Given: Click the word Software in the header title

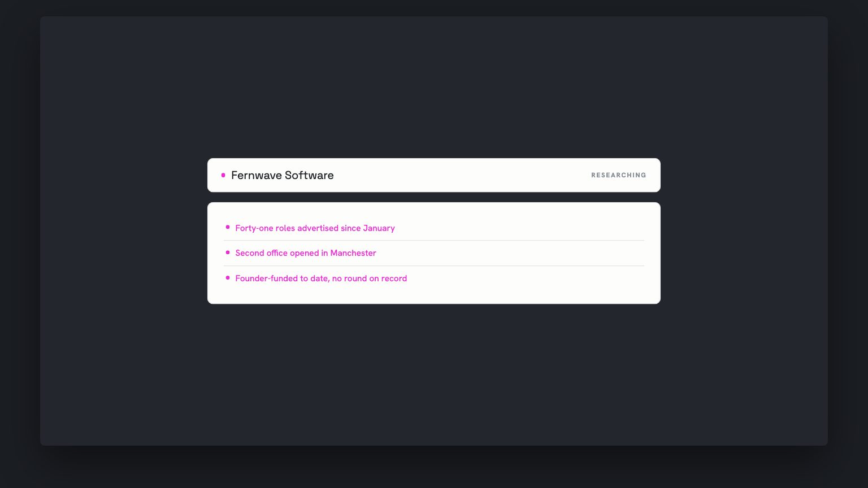Looking at the screenshot, I should pos(309,175).
